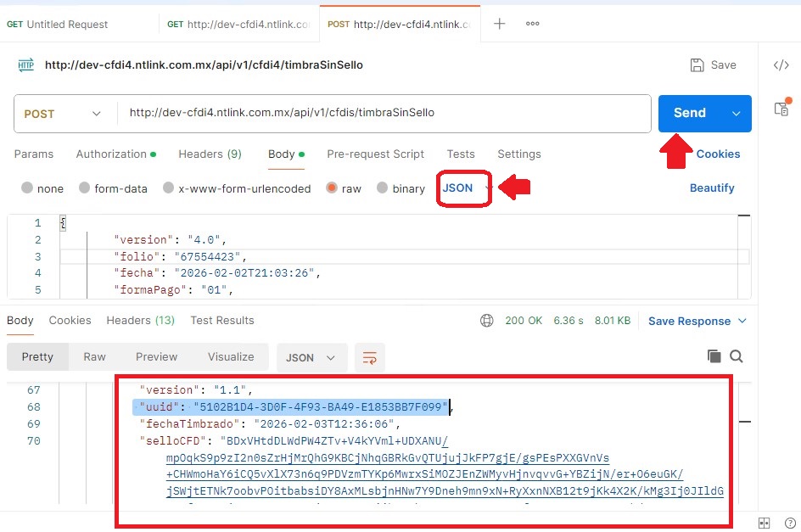Select the Pretty response view

(37, 356)
